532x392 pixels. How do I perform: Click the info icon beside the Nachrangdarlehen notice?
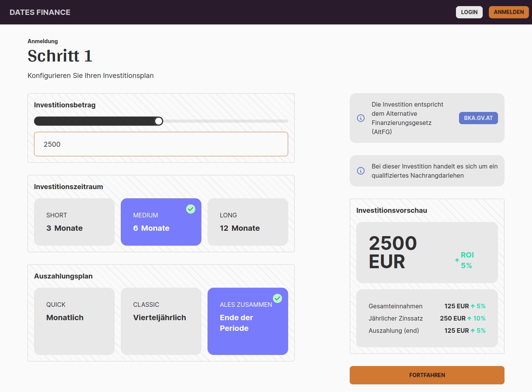tap(360, 171)
